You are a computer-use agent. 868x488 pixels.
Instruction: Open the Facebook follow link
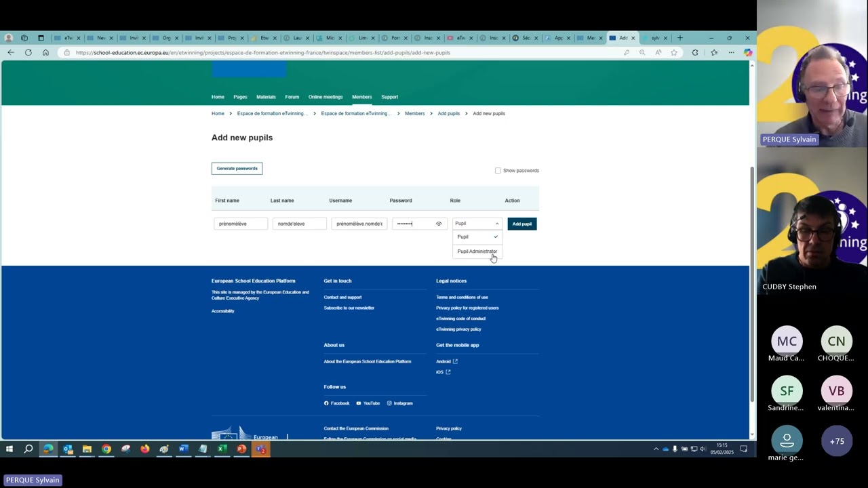336,403
